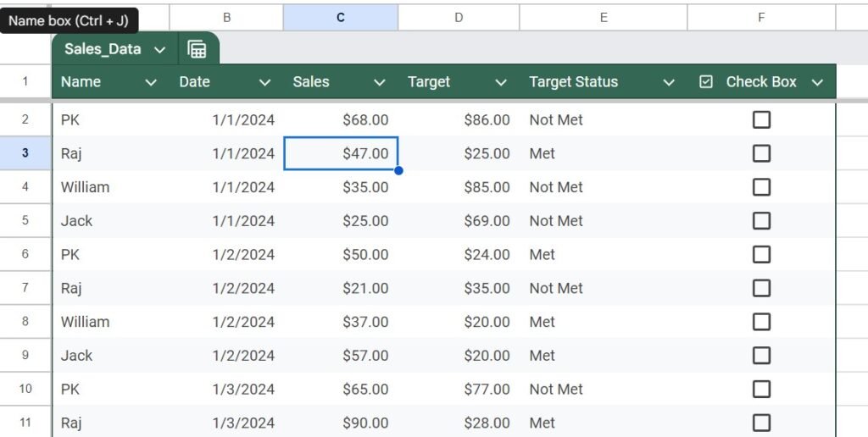Screen dimensions: 868x437
Task: Open the Date column dropdown
Action: 265,82
